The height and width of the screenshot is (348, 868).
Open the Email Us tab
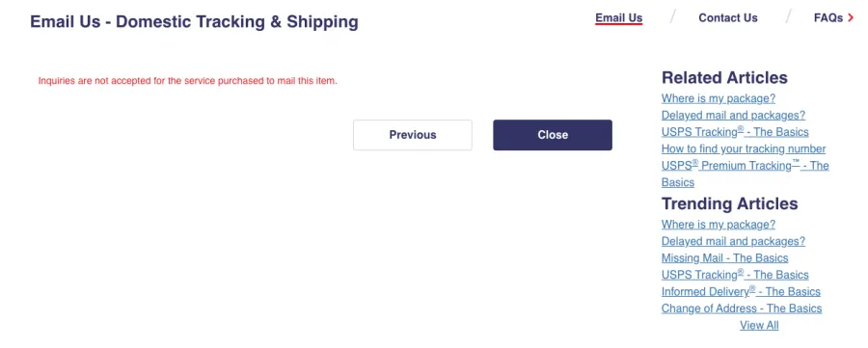tap(619, 18)
